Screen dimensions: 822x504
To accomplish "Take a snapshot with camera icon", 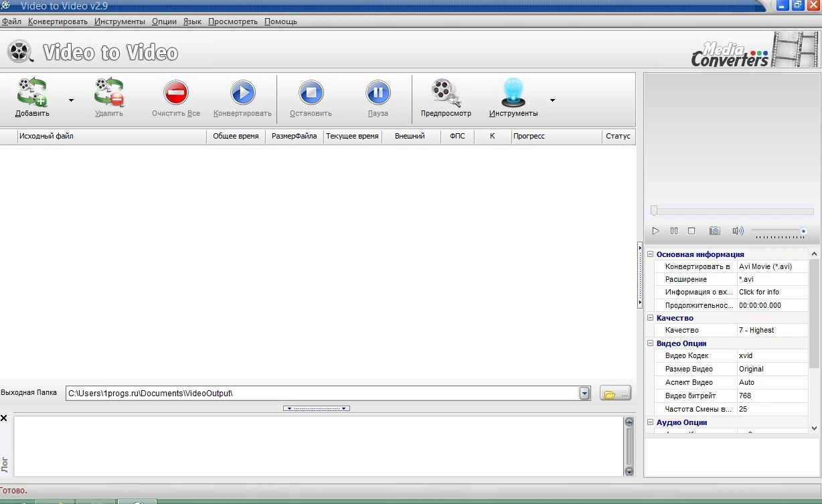I will coord(715,231).
